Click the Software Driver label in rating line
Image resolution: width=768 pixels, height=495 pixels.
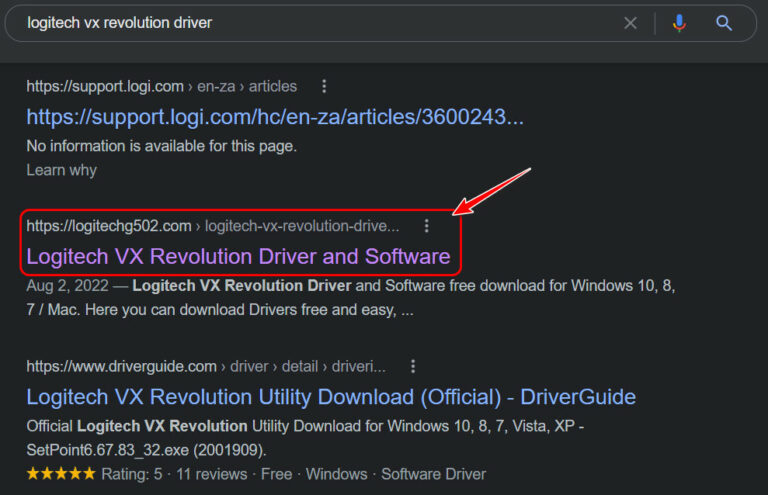click(x=433, y=474)
